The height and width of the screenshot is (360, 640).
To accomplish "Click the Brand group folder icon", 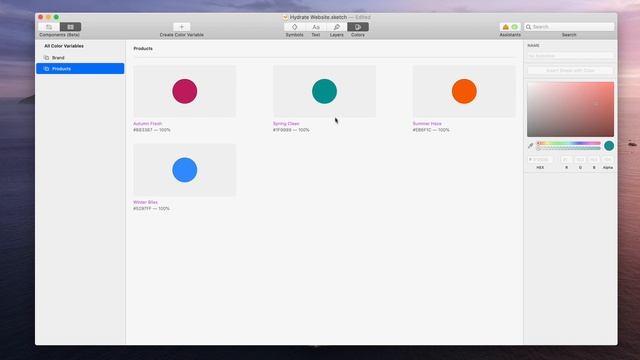I will coord(46,58).
